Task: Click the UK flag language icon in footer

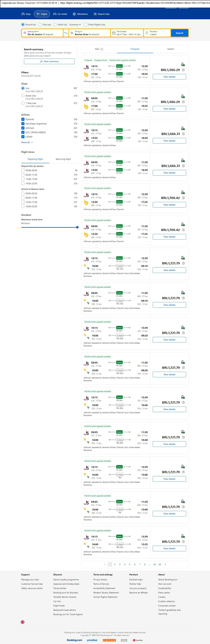Action: pos(23,622)
